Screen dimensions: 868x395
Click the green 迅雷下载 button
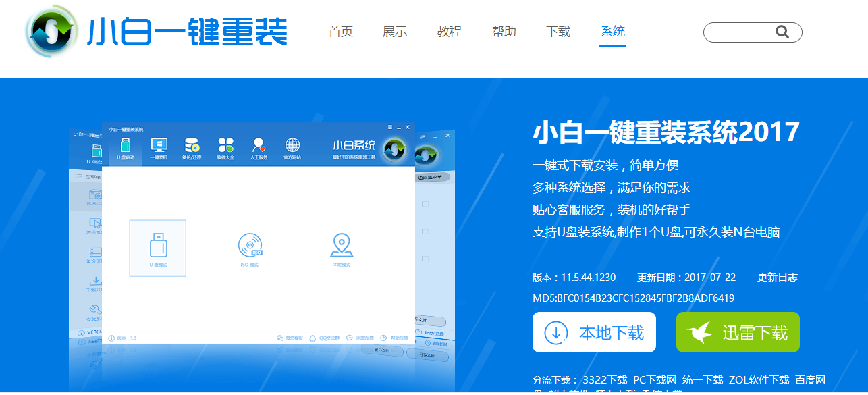point(738,332)
